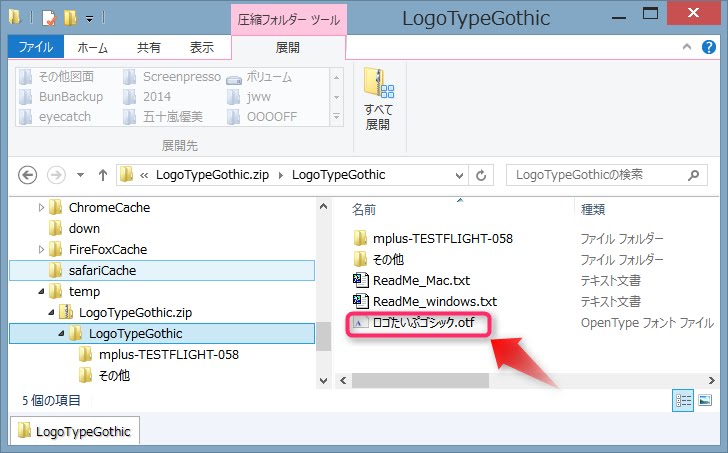The image size is (728, 453).
Task: Select the 五十嵐優美 extract destination
Action: (x=163, y=116)
